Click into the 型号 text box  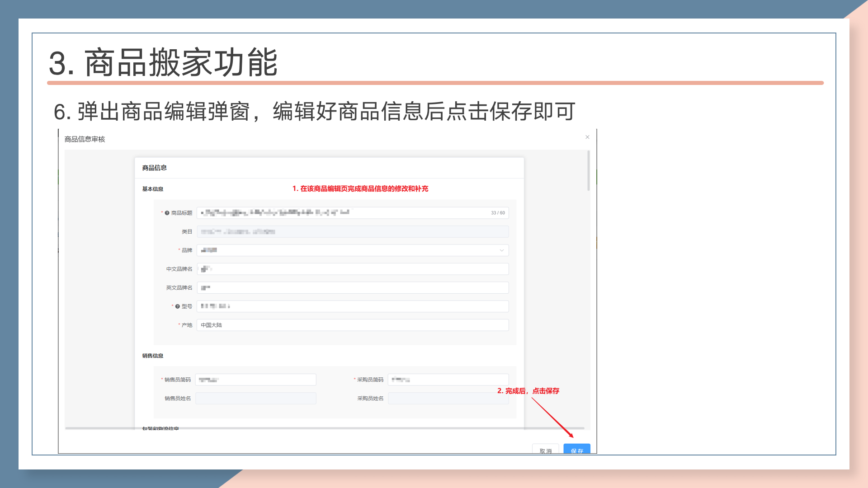coord(353,306)
